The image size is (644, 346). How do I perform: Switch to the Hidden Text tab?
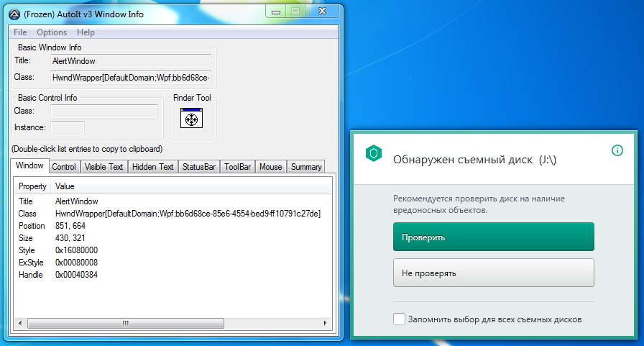click(x=153, y=166)
